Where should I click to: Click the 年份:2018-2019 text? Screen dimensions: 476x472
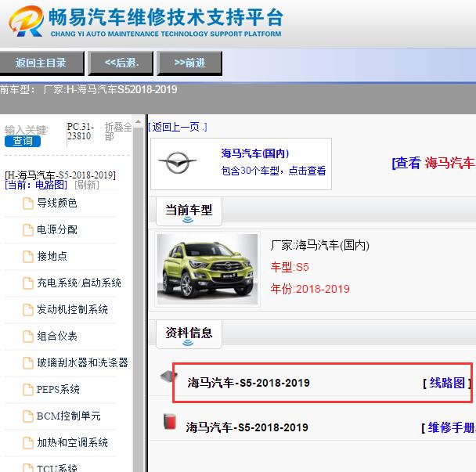pyautogui.click(x=310, y=289)
